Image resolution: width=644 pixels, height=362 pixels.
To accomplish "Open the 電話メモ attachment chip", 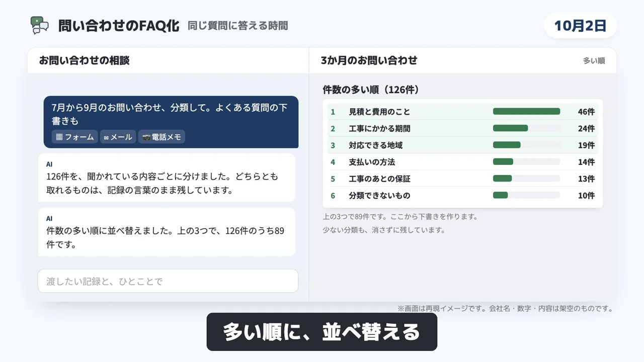I will (x=162, y=137).
